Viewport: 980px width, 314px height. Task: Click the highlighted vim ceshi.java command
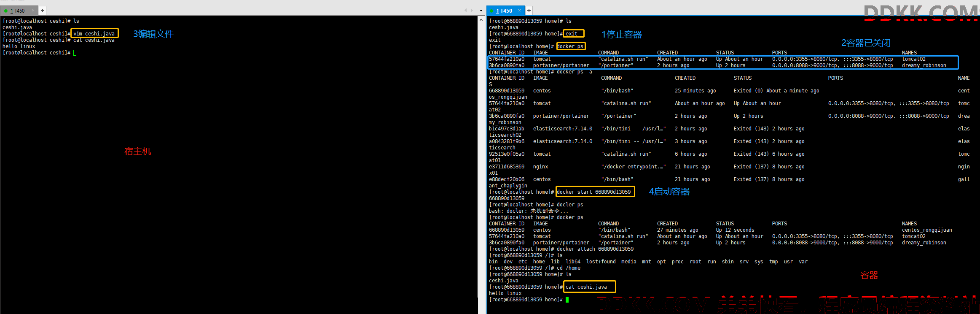point(94,33)
